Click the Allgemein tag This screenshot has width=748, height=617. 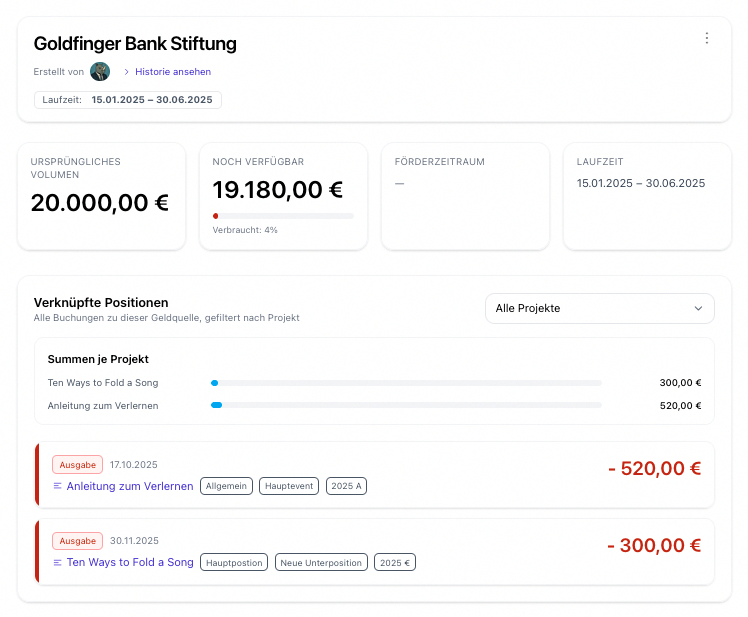coord(226,486)
